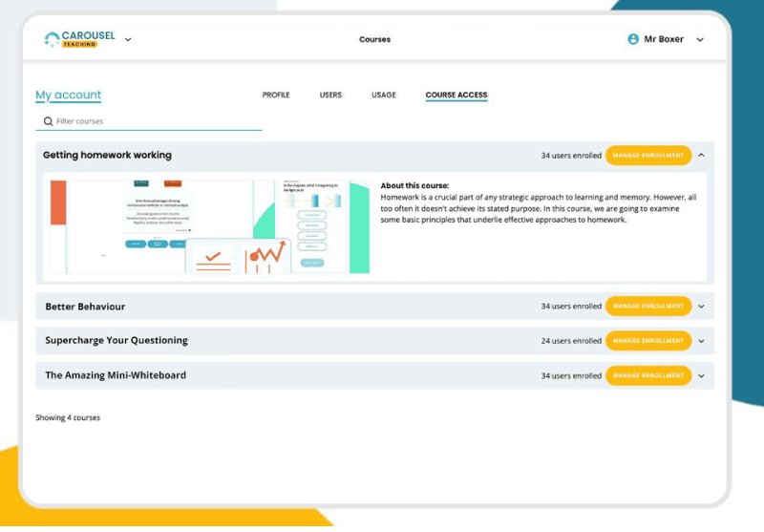Screen dimensions: 764x532
Task: Manage enrollment for Supercharge Your Questioning
Action: click(x=648, y=341)
